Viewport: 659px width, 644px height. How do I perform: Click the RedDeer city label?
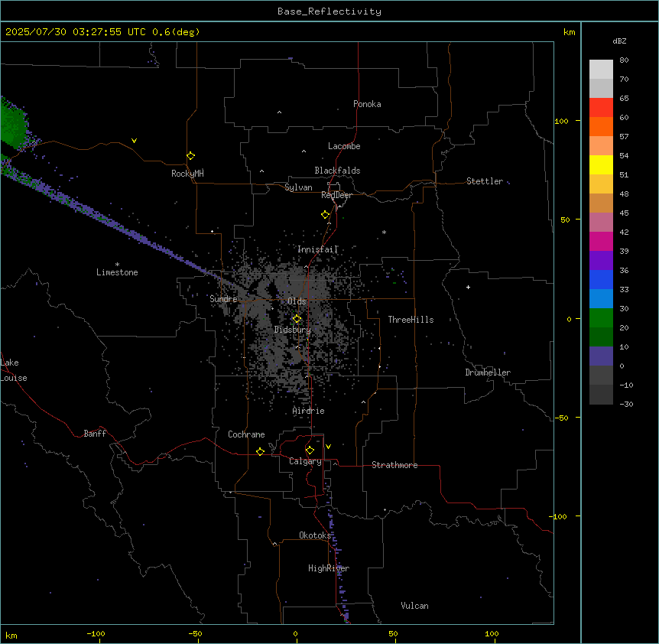336,195
